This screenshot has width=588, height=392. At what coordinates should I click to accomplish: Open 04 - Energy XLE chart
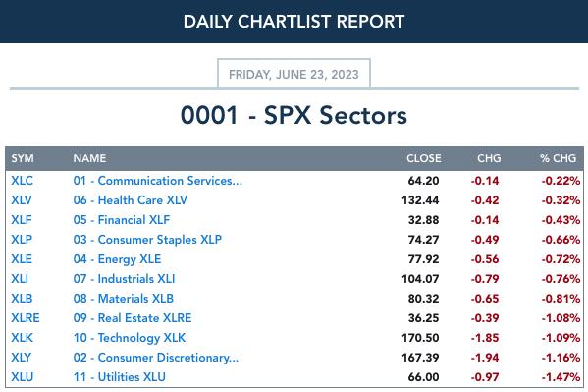coord(117,259)
